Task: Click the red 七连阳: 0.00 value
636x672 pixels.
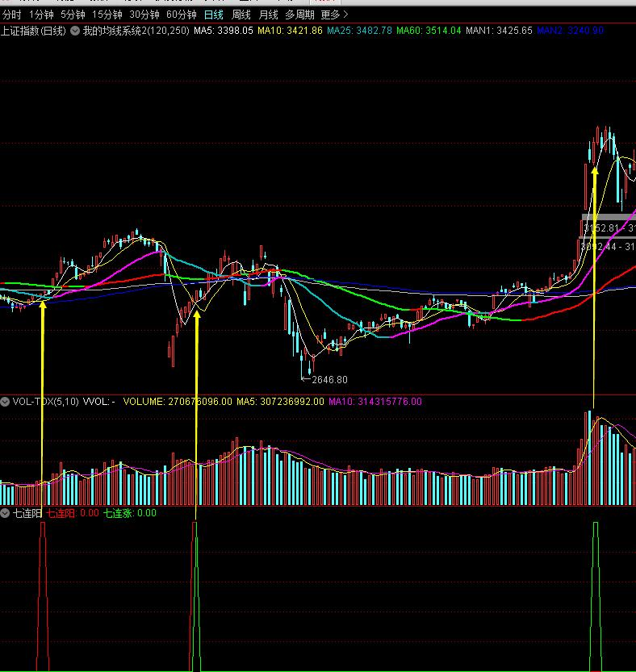Action: tap(73, 513)
